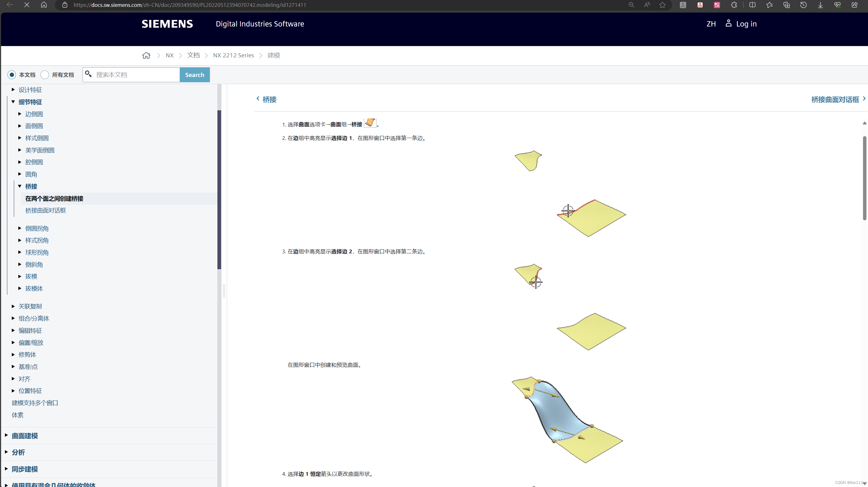Collapse the 细节特征 tree section
The image size is (868, 487).
(13, 102)
